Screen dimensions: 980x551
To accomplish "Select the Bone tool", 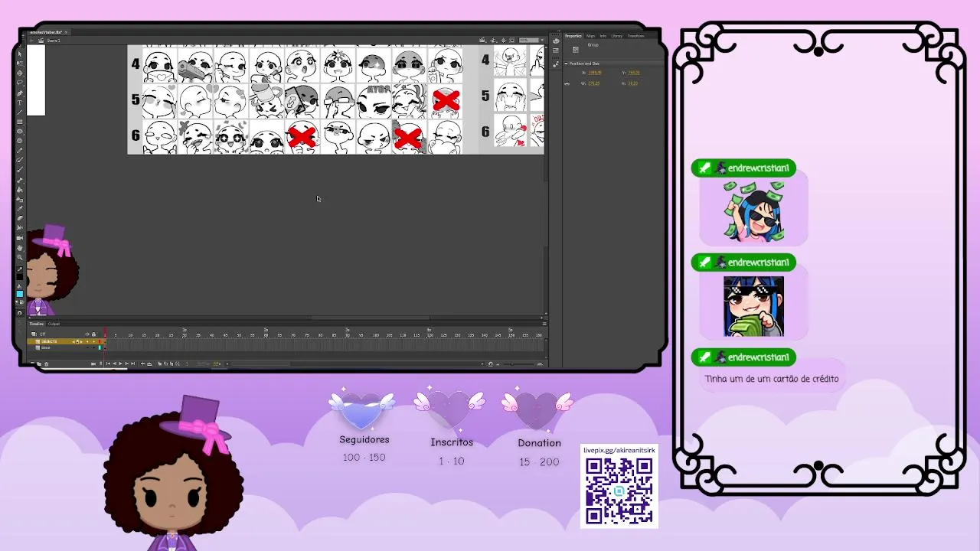I will tap(20, 180).
